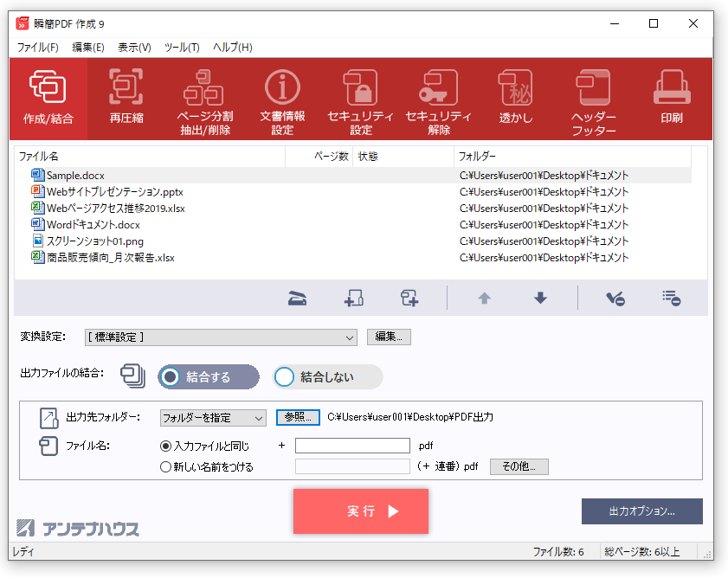
Task: Choose 入力ファイルと同じ radio button
Action: pyautogui.click(x=204, y=446)
